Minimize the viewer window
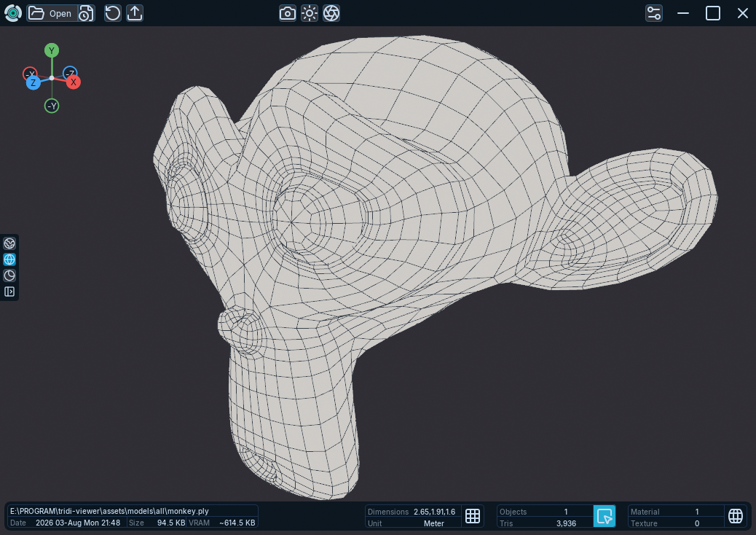Screen dimensions: 756x535 (682, 13)
